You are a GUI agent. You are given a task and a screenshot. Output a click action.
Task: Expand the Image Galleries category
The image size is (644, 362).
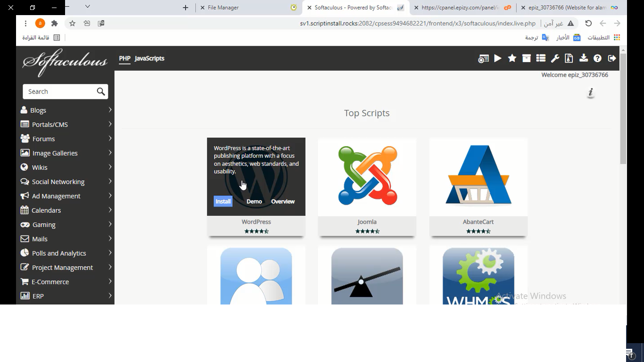tap(66, 153)
